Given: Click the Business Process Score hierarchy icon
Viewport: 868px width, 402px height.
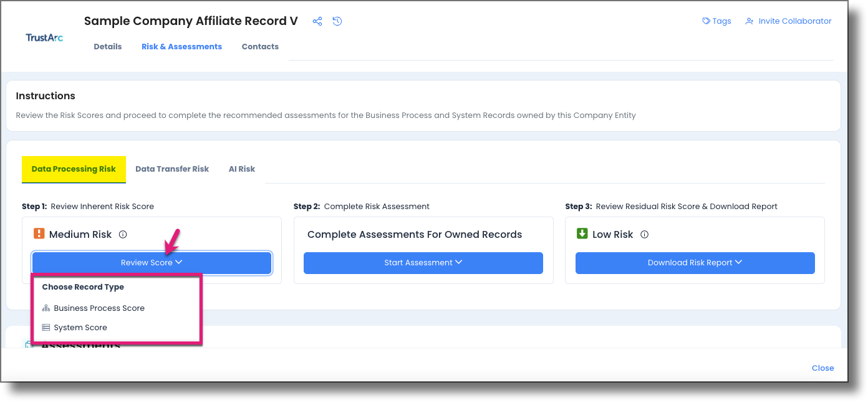Looking at the screenshot, I should tap(46, 308).
